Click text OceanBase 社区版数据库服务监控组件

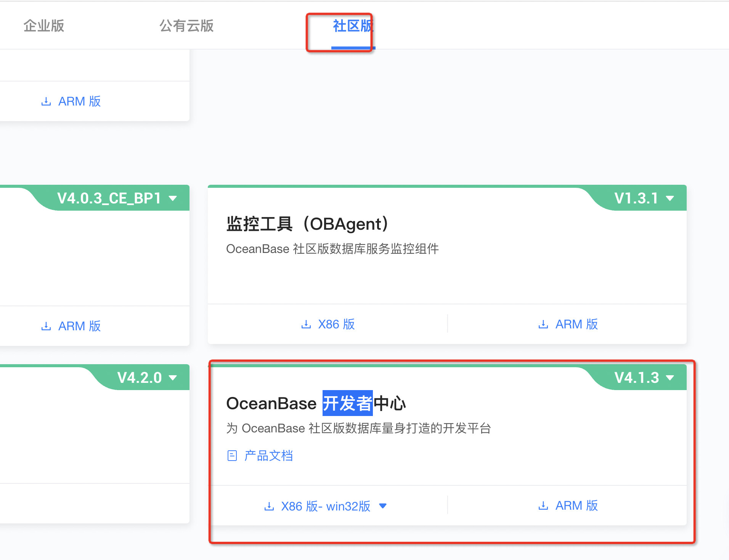point(332,249)
